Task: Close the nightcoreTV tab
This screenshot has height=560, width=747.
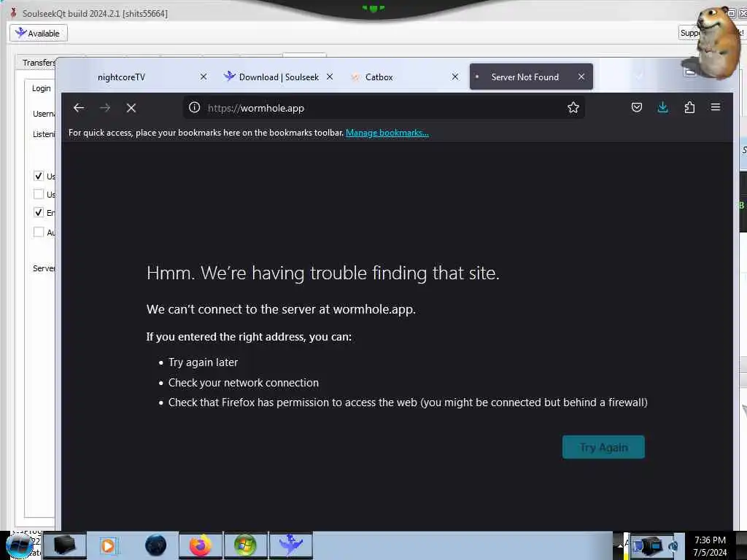Action: 204,77
